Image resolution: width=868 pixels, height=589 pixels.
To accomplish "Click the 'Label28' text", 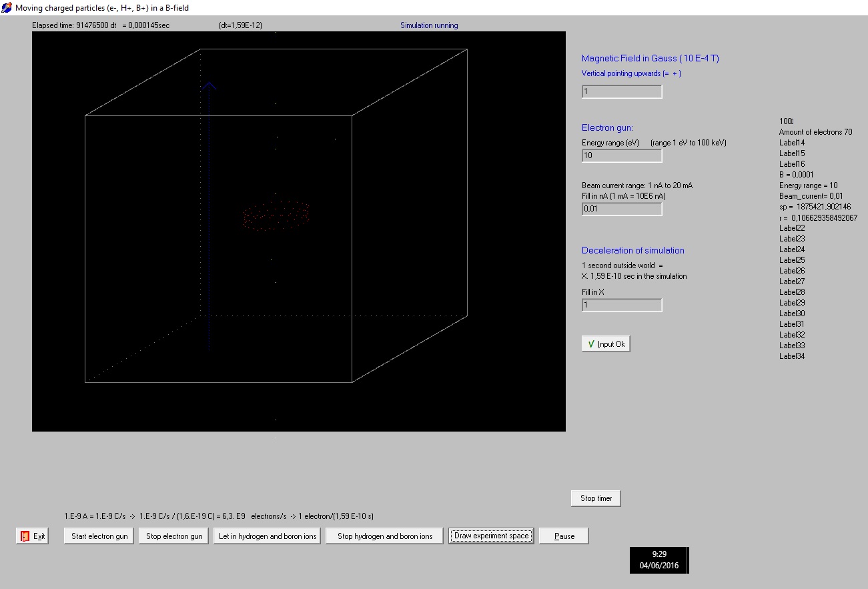I will coord(792,292).
